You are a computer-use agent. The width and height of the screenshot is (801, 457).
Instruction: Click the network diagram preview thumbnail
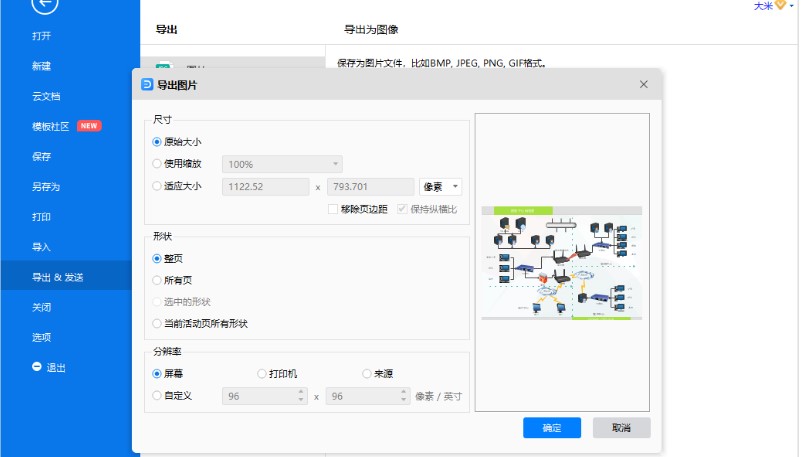[561, 263]
